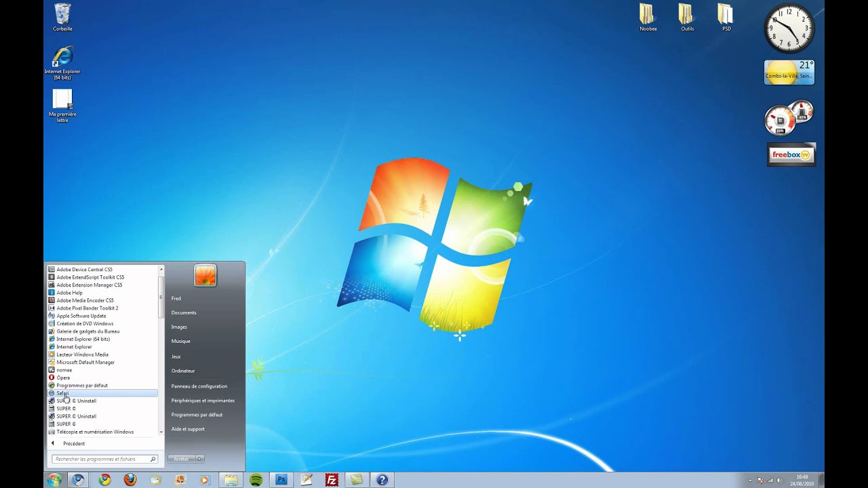Launch nomee from programs list
This screenshot has height=488, width=868.
(x=103, y=370)
